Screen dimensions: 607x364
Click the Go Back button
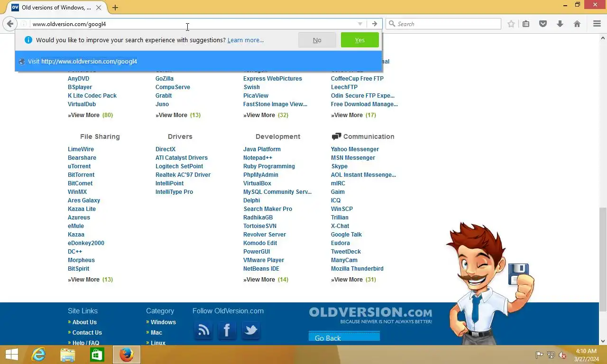point(344,337)
